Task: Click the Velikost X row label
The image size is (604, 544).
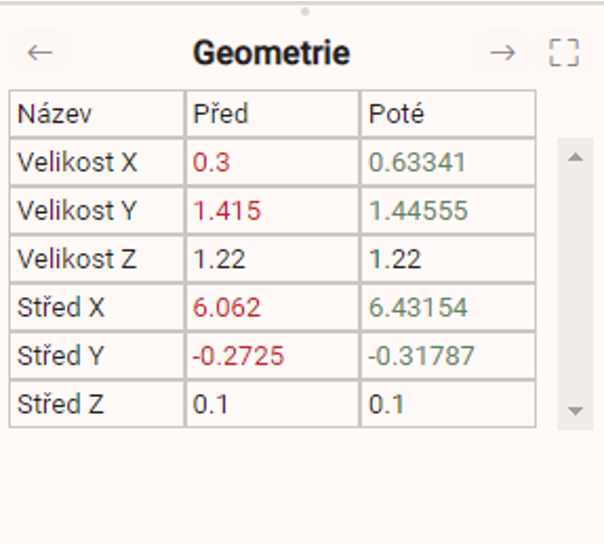Action: tap(77, 162)
